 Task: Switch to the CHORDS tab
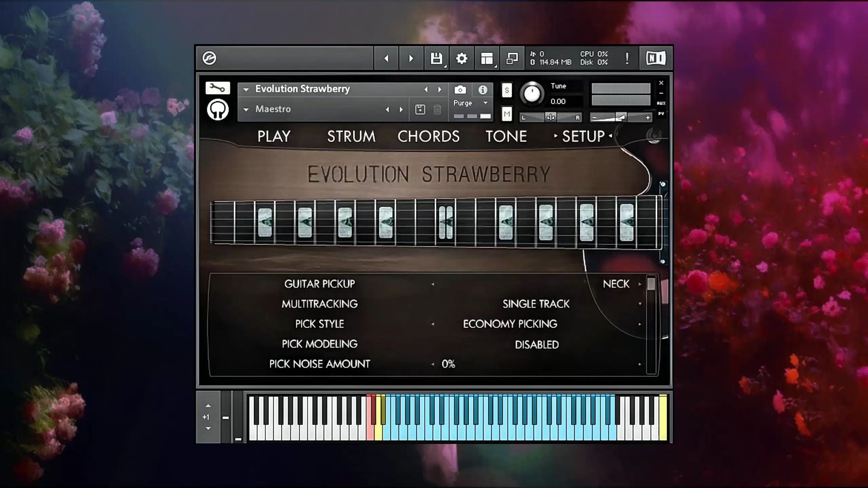[x=429, y=136]
